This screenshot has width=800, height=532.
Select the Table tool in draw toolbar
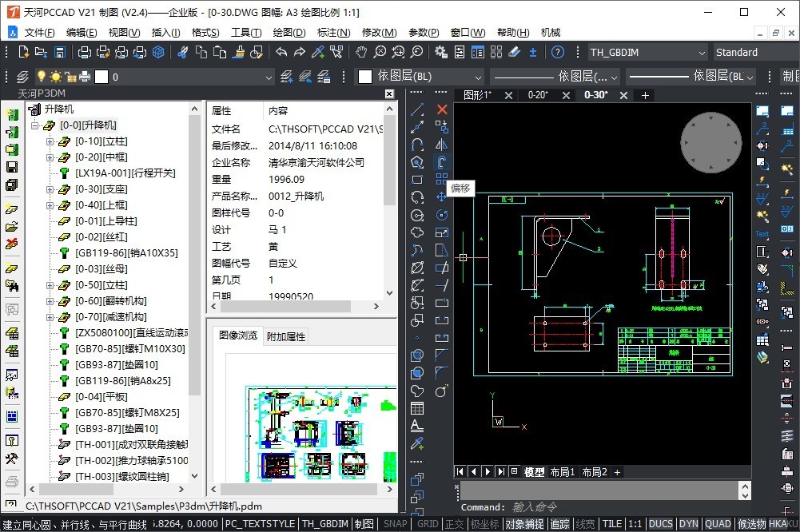pos(417,408)
